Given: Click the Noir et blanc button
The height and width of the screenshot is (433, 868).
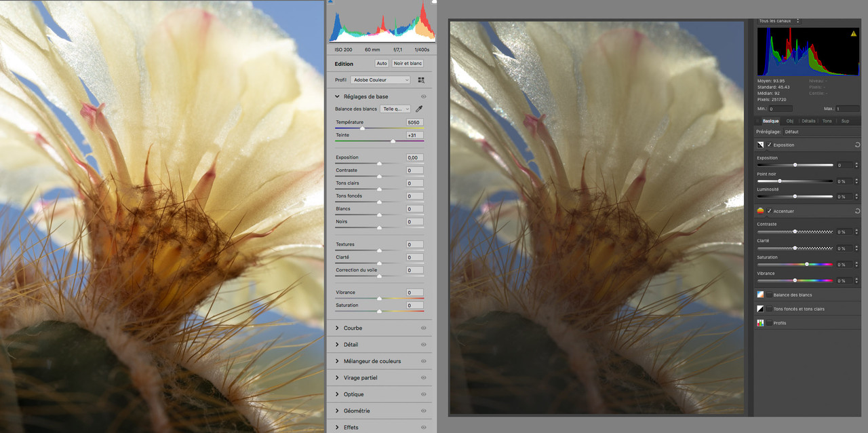Looking at the screenshot, I should (408, 63).
